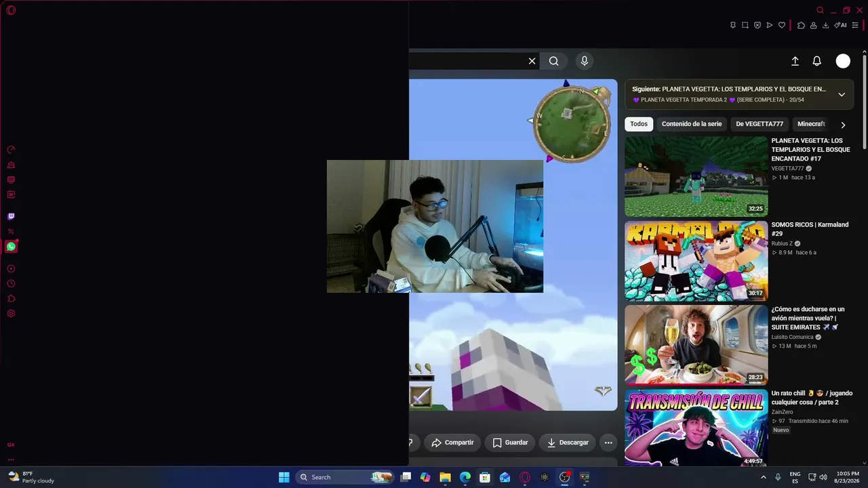
Task: Take a snapshot with toolbar capture icon
Action: click(x=745, y=25)
